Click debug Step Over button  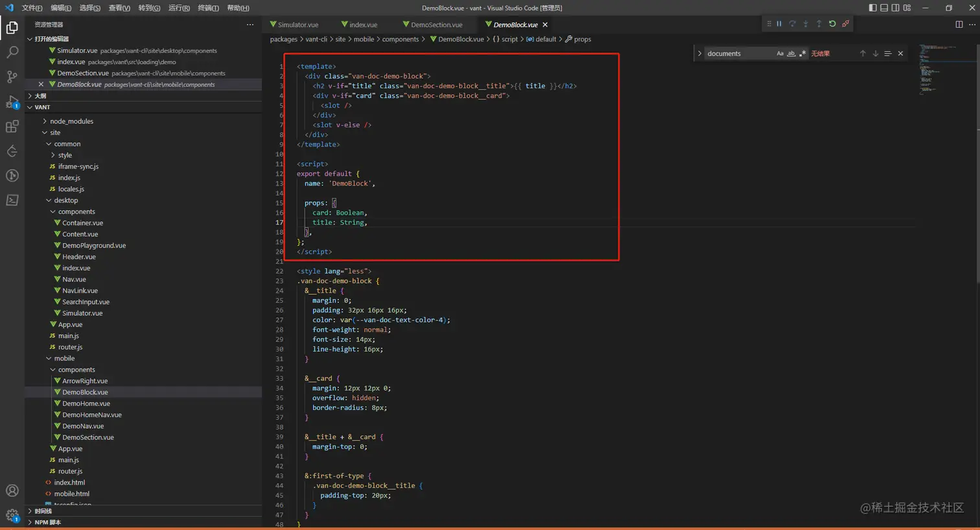tap(792, 24)
